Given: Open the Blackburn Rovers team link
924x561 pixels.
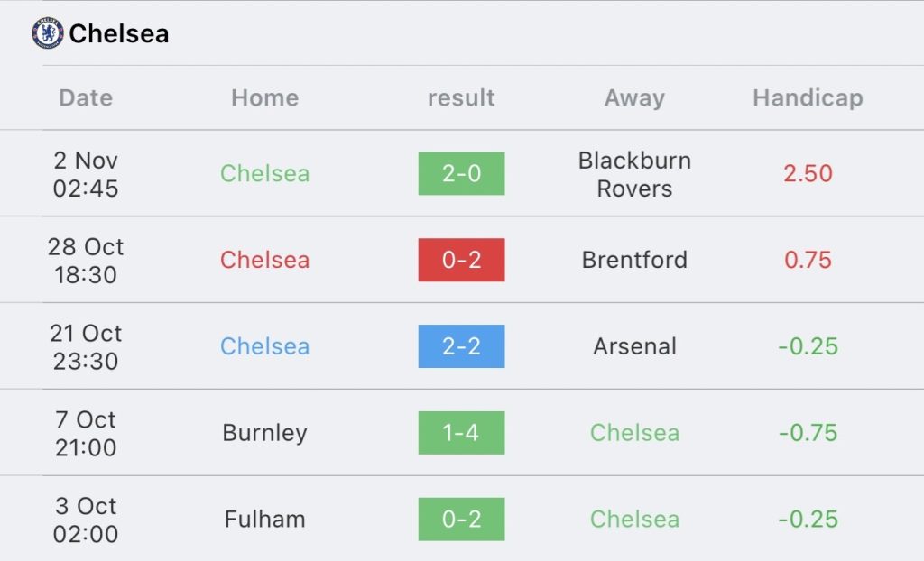Looking at the screenshot, I should pos(634,174).
